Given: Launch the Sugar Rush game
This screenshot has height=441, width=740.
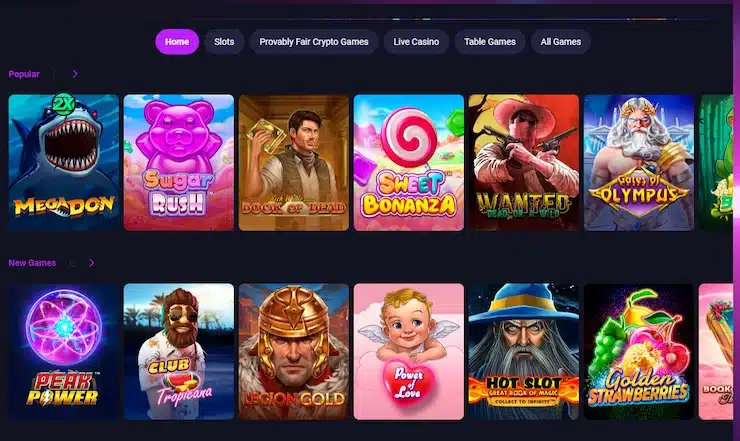Looking at the screenshot, I should point(179,162).
